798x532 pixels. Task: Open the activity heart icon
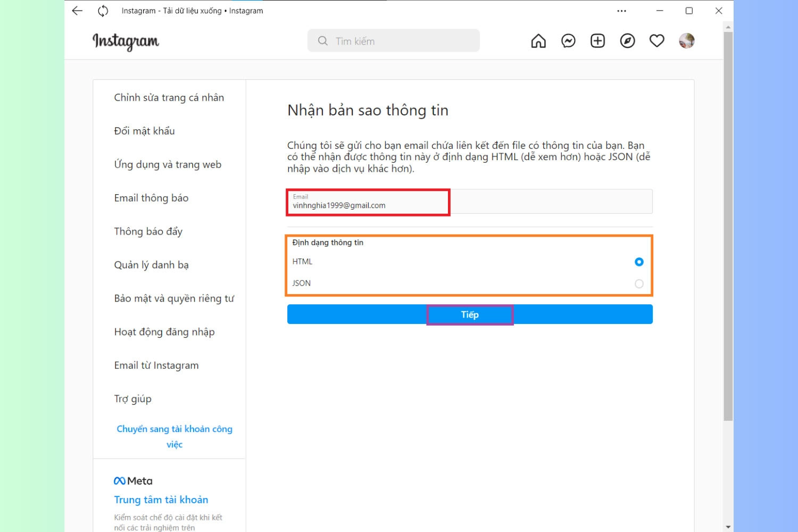[x=657, y=41]
